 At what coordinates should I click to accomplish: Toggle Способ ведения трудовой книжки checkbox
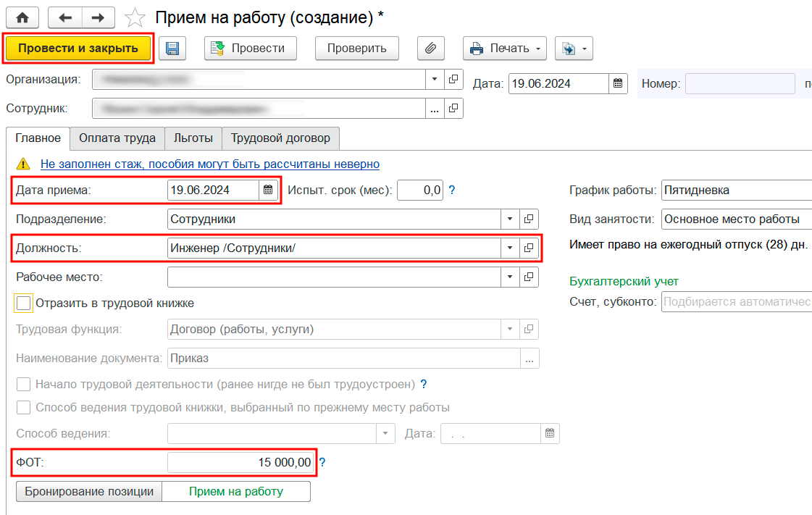24,407
